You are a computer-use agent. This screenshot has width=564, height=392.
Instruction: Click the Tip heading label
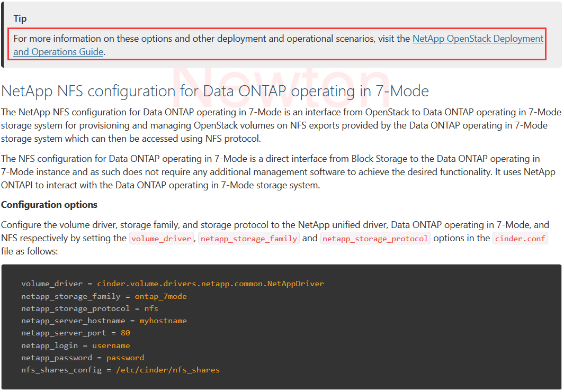(x=20, y=19)
